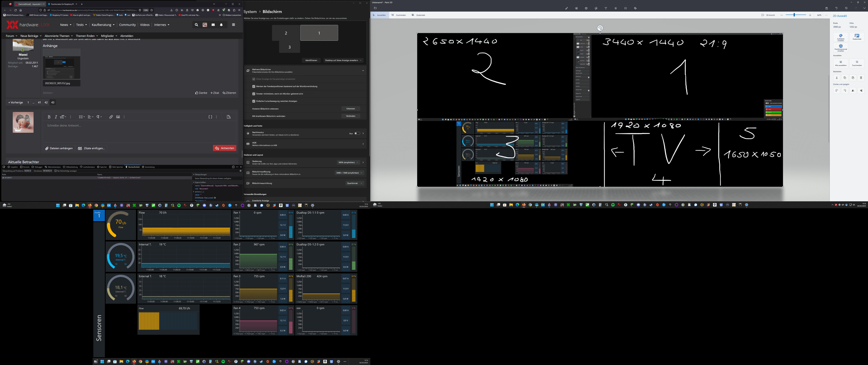Click Identifizieren button in display settings
This screenshot has height=365, width=868.
pyautogui.click(x=311, y=60)
